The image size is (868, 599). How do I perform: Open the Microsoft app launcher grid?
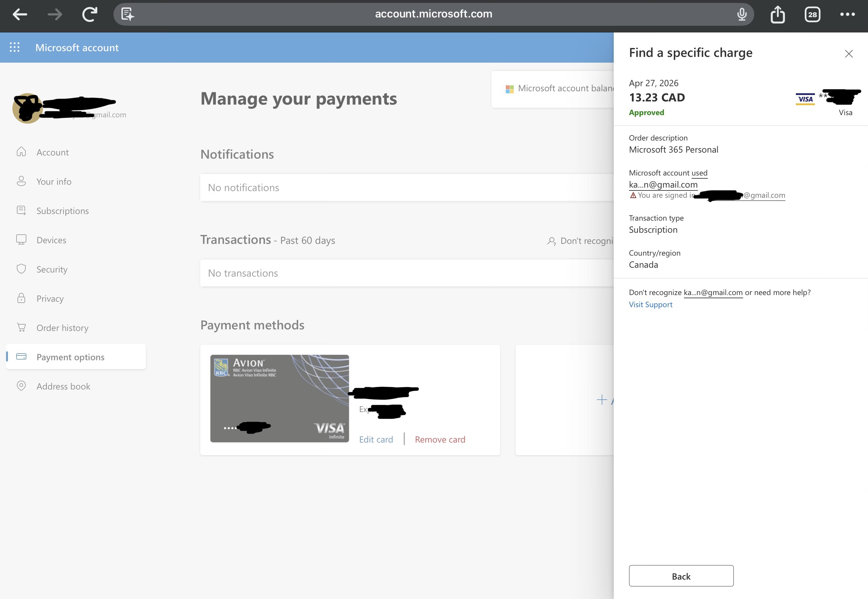pos(15,47)
